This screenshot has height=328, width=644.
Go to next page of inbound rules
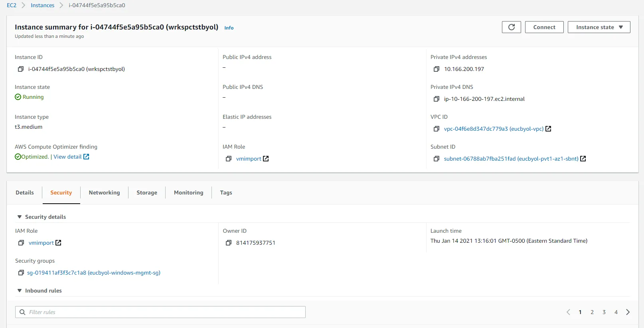628,312
